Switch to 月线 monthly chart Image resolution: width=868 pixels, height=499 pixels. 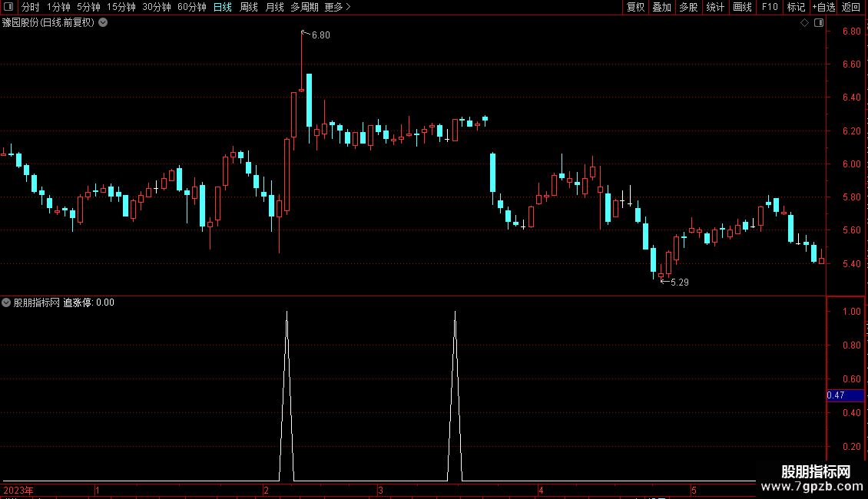click(x=274, y=7)
